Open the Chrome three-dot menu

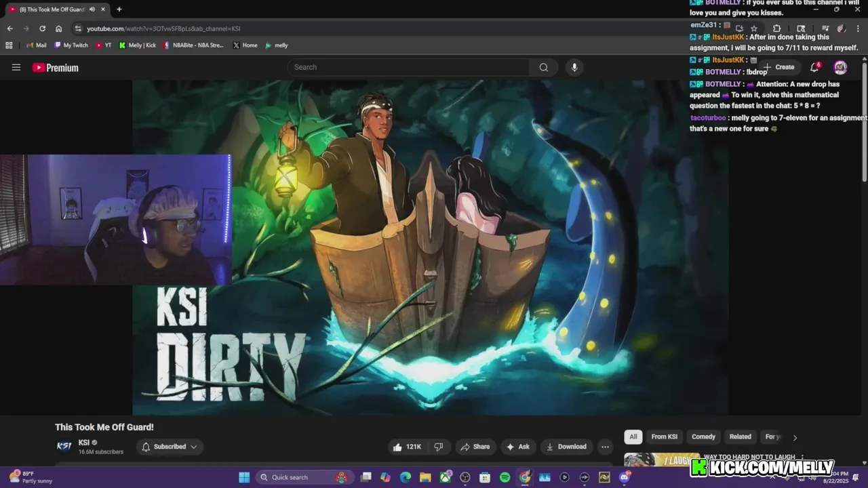point(856,28)
